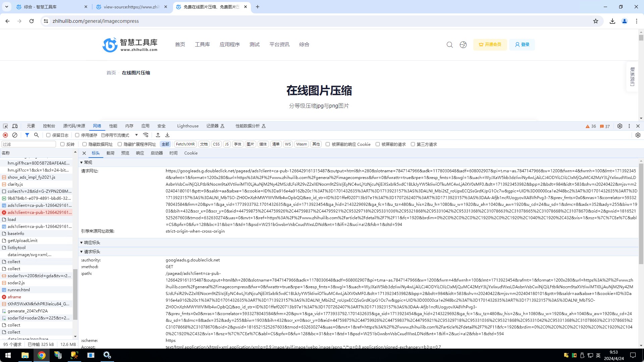Viewport: 644px width, 362px height.
Task: Click the import HAR file upload icon
Action: coord(158,135)
